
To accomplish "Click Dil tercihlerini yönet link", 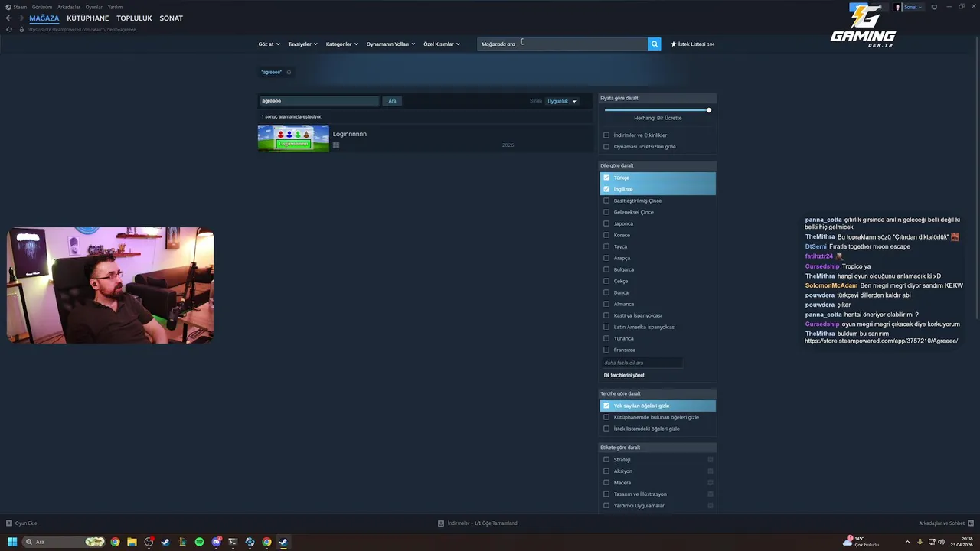I will coord(624,375).
